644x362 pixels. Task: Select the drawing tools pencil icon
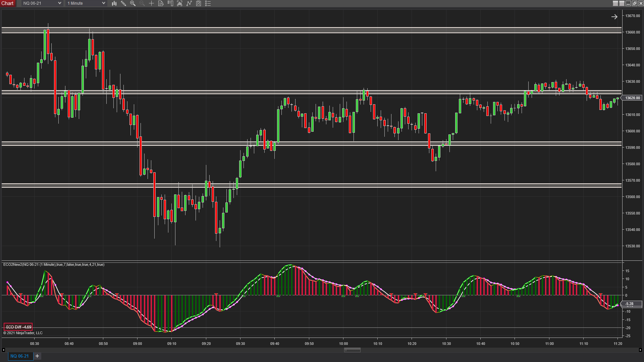point(123,3)
